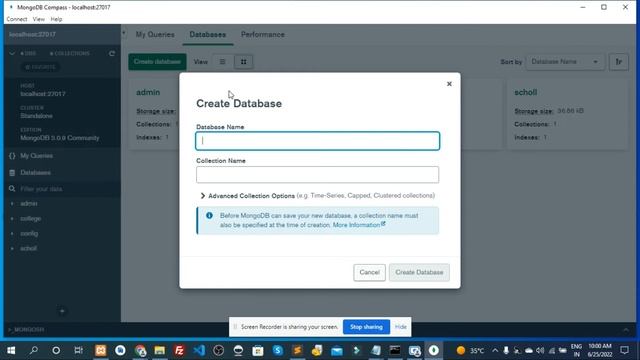Open the Mail app from the taskbar

[x=336, y=350]
